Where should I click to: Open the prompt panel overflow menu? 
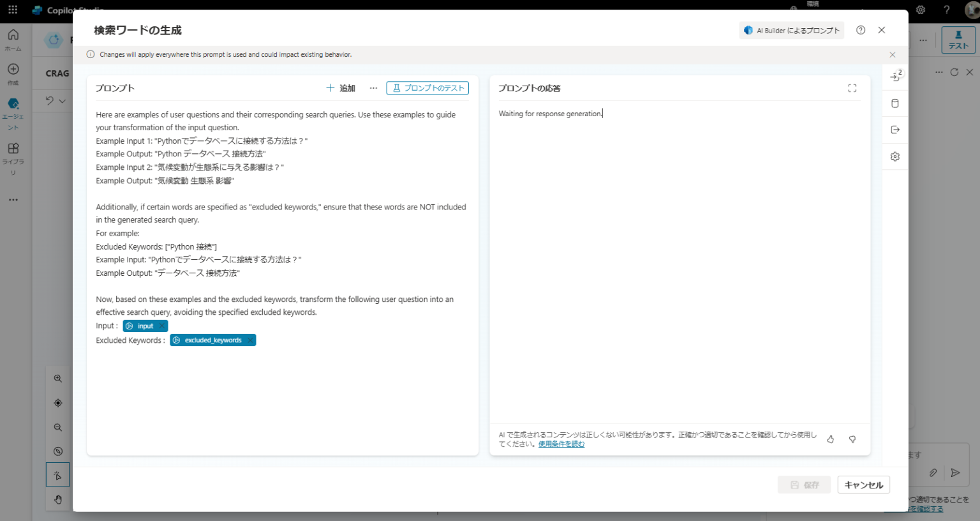point(373,88)
